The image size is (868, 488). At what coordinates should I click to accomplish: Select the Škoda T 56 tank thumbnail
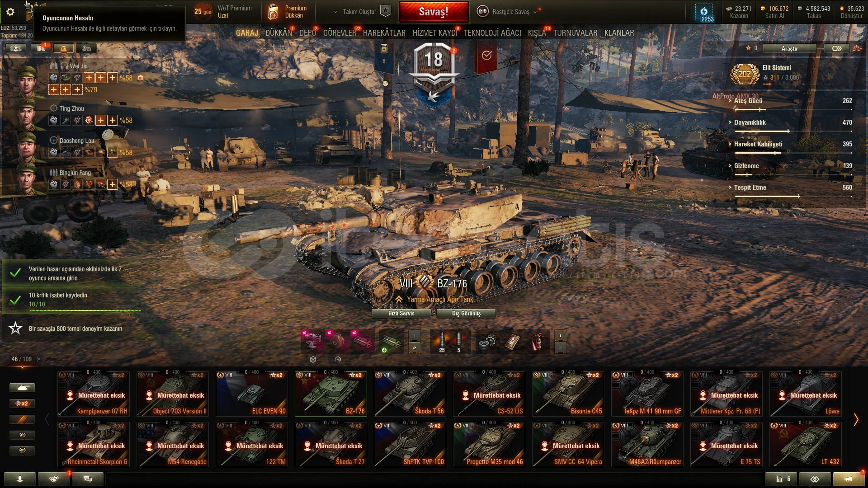[x=410, y=394]
